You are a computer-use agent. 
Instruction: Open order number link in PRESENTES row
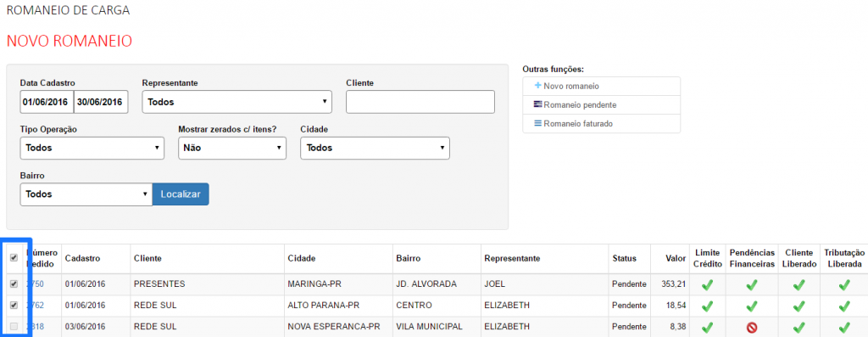(x=36, y=284)
